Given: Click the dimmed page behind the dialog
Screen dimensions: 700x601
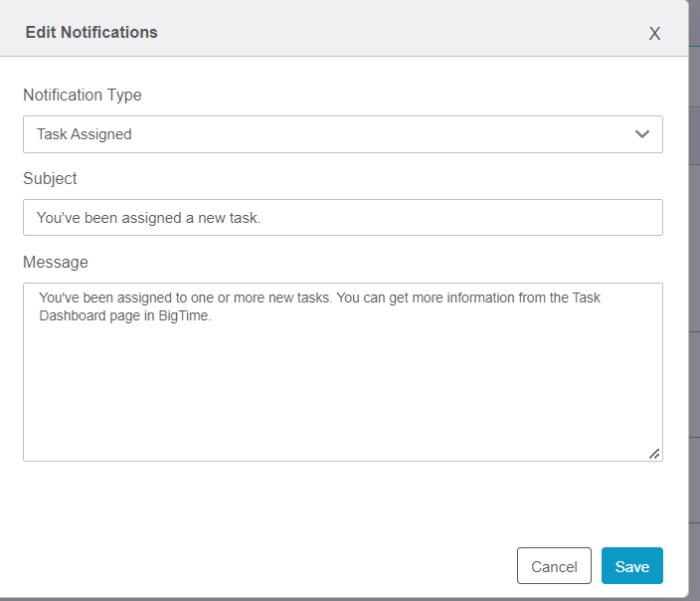Looking at the screenshot, I should click(694, 299).
